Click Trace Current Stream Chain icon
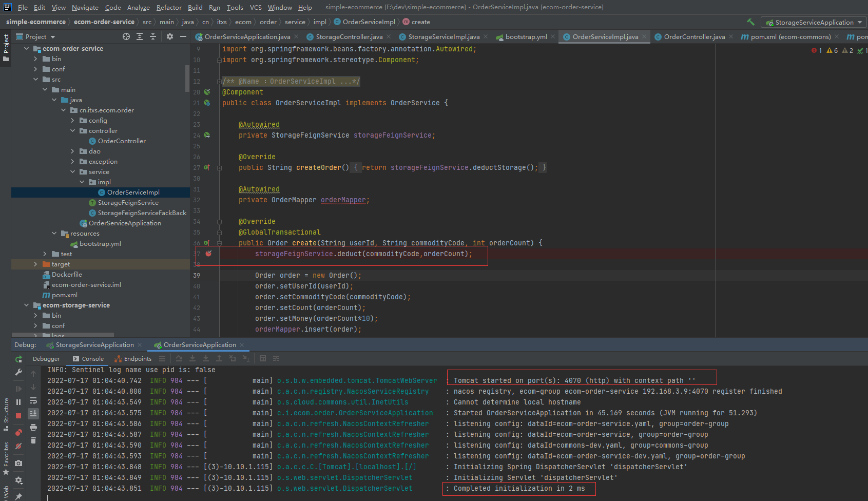 click(x=276, y=358)
